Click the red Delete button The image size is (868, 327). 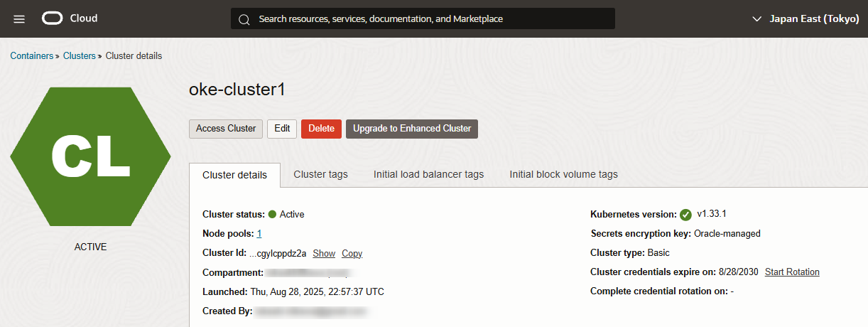coord(321,129)
